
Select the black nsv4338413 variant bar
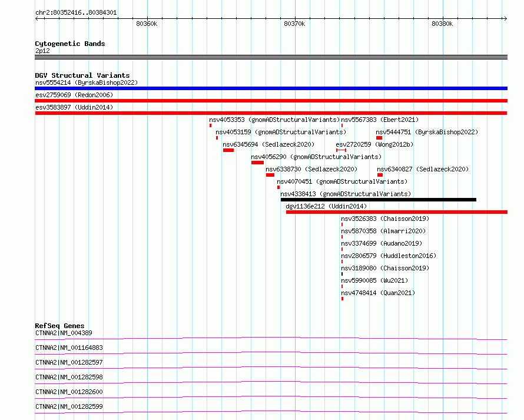[379, 200]
